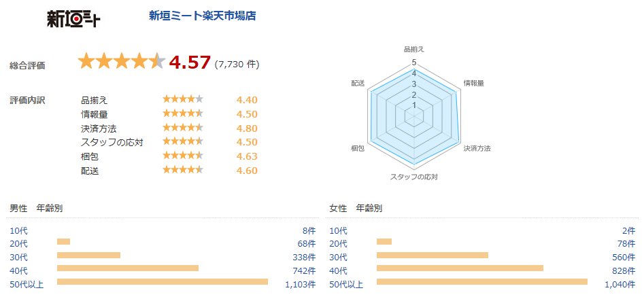Click the male 1,103件 review count

(300, 284)
